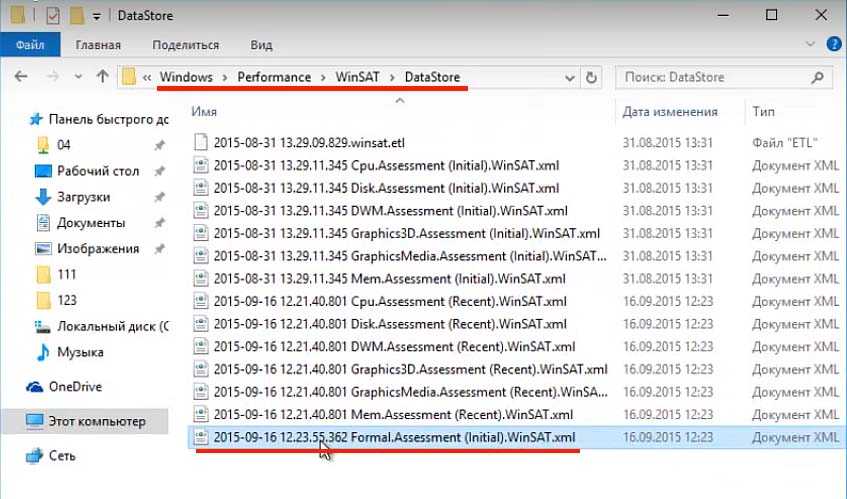
Task: Switch to the Вид ribbon tab
Action: (261, 45)
